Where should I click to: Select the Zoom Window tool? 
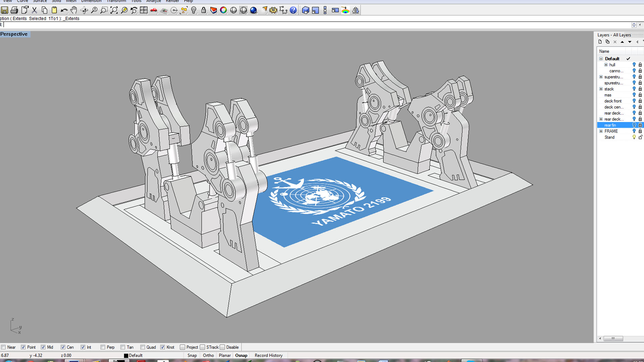(x=104, y=10)
